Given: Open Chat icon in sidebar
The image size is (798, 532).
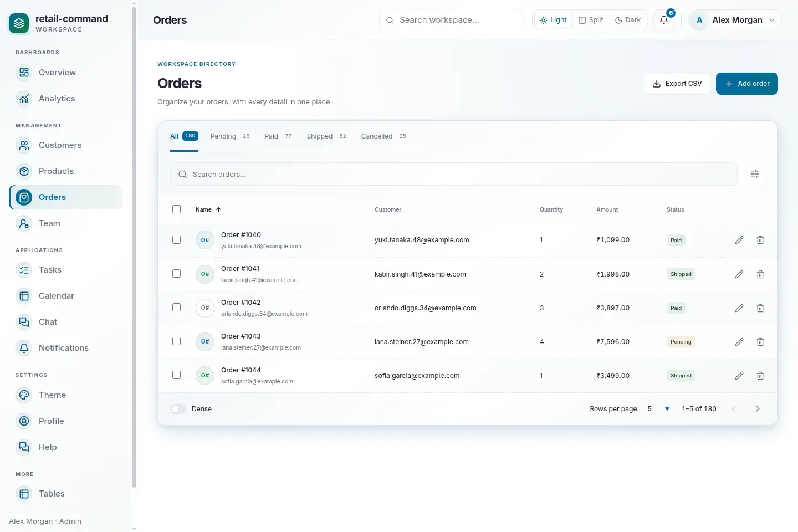Looking at the screenshot, I should click(x=24, y=322).
